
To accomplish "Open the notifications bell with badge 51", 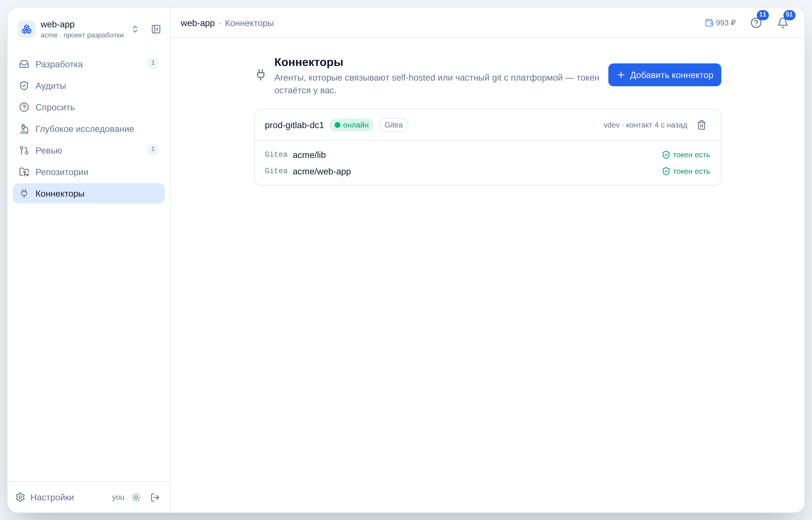I will pyautogui.click(x=783, y=23).
